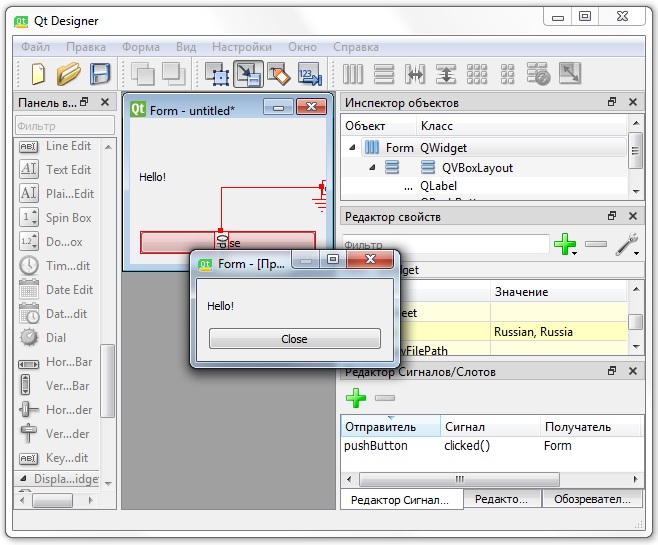Open a form file with folder icon

tap(68, 74)
